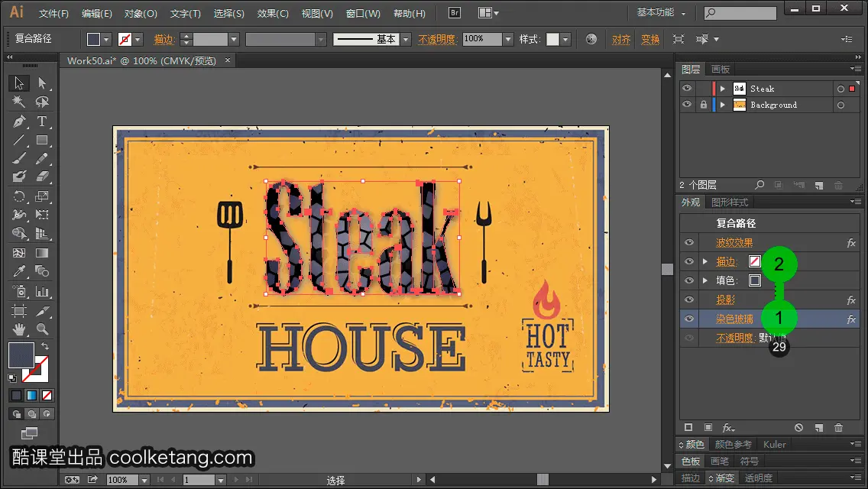The width and height of the screenshot is (868, 489).
Task: Select the Type tool
Action: (x=42, y=121)
